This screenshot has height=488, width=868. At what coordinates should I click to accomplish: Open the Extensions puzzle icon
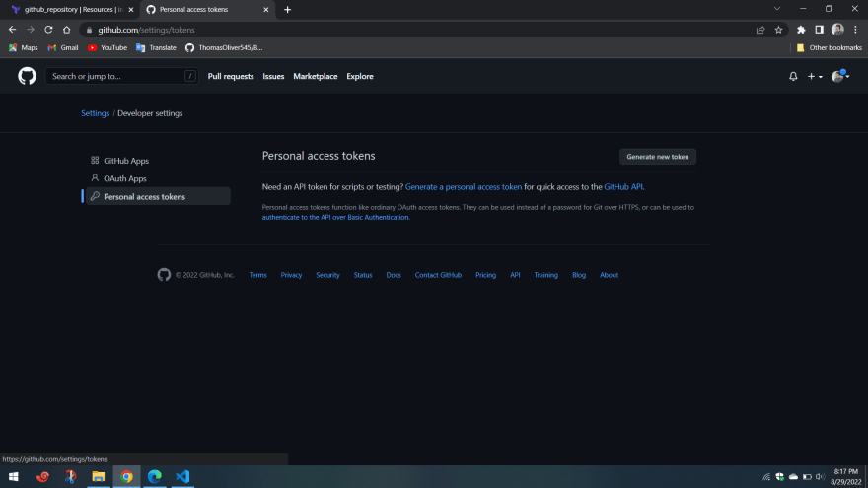[x=801, y=30]
